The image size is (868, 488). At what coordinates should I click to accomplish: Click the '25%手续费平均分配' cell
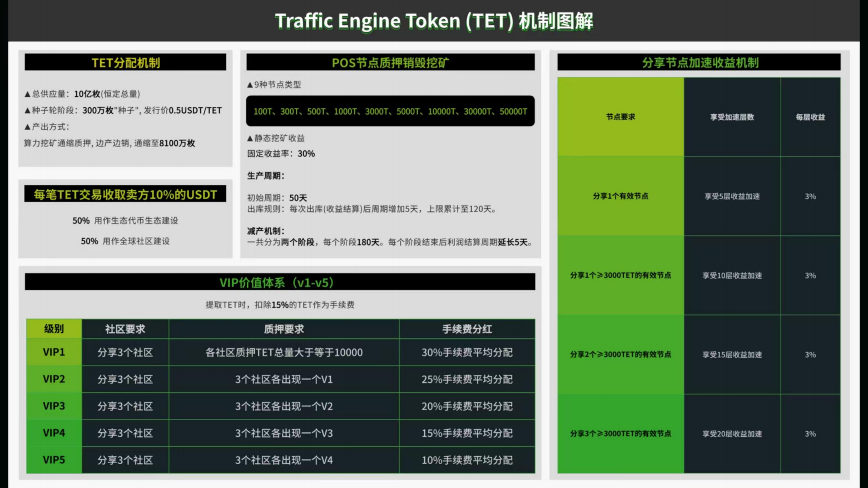(467, 379)
